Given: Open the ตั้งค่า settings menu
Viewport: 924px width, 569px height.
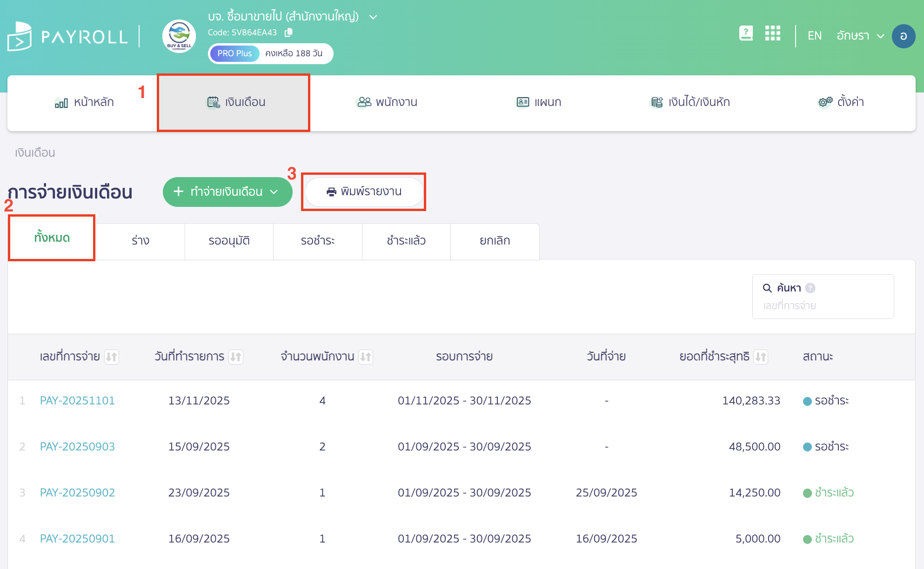Looking at the screenshot, I should pos(841,102).
